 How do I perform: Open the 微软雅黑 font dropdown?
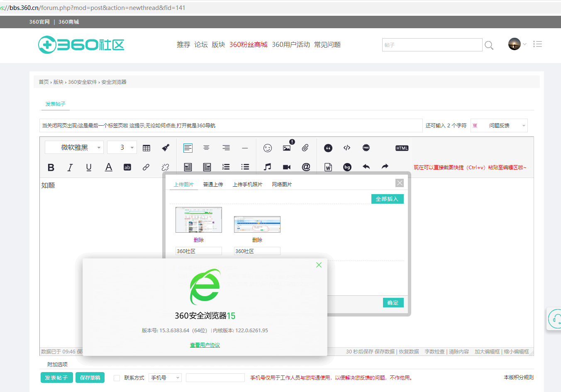coord(74,148)
